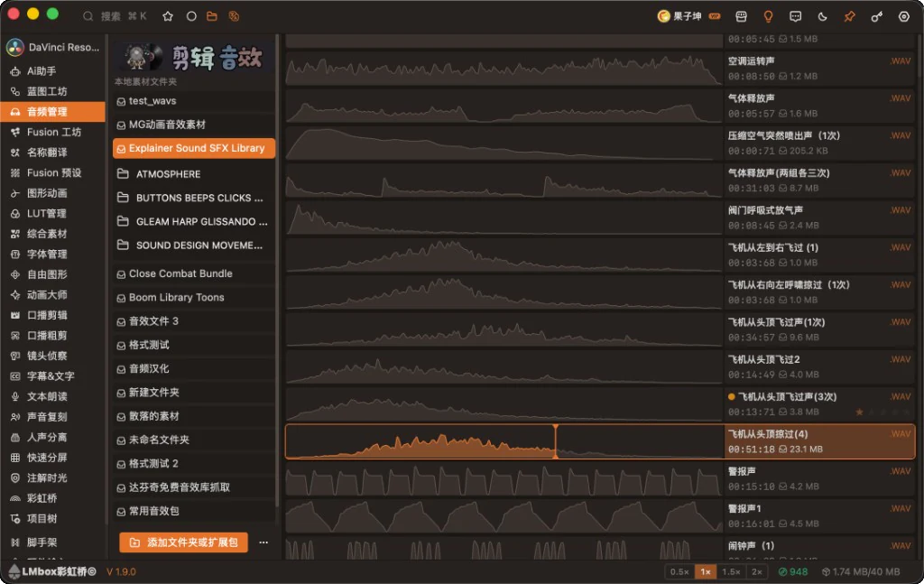This screenshot has height=584, width=924.
Task: Expand the Boom Library Toons library
Action: 194,298
